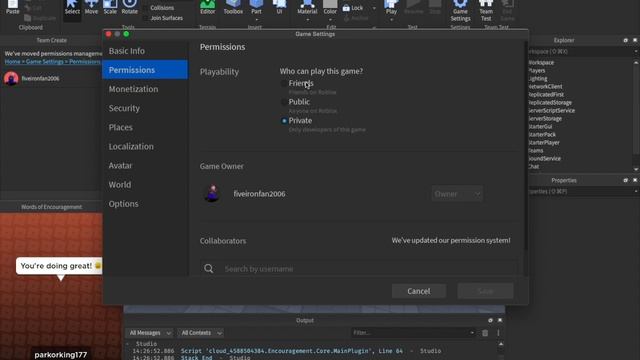Click the Stack End line in Output
640x360 pixels.
coord(196,357)
